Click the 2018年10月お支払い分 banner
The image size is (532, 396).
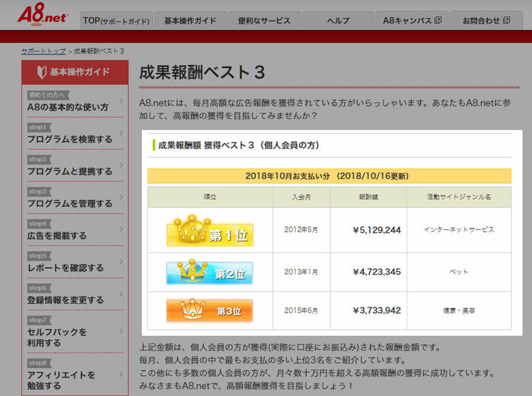[329, 176]
